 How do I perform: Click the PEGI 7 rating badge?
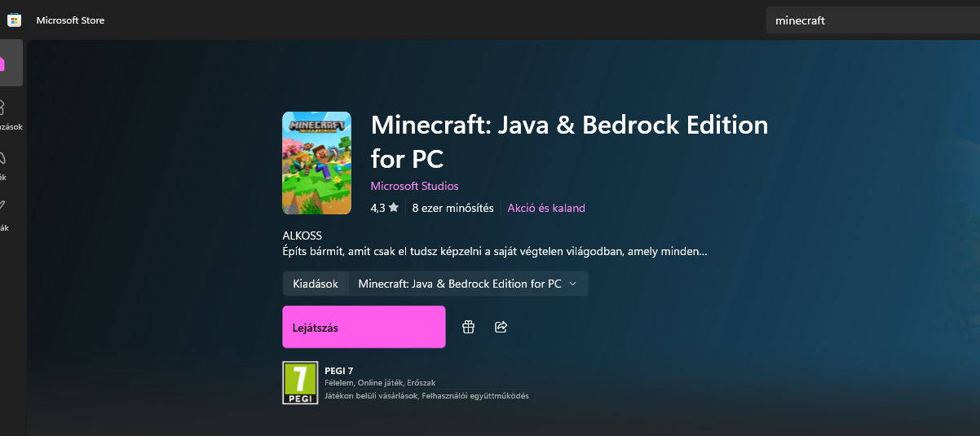click(299, 383)
